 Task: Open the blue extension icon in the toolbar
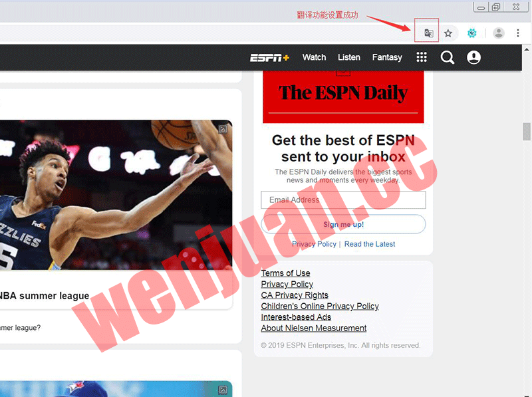(x=471, y=33)
